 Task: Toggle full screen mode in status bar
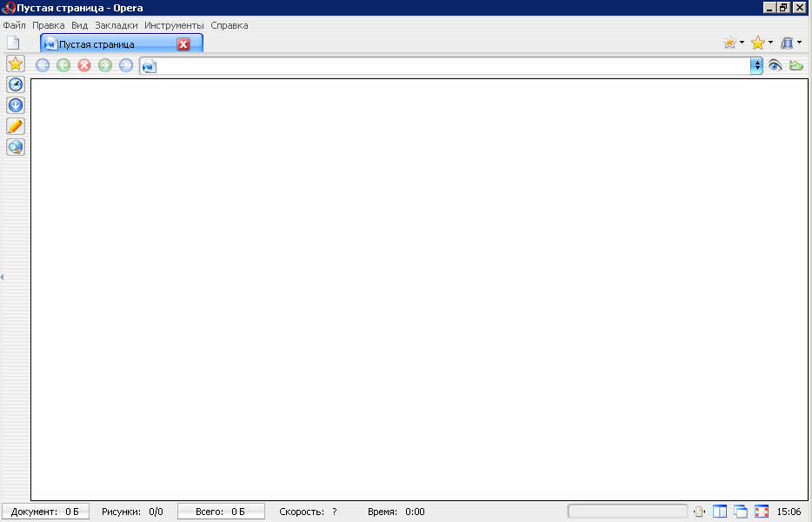pyautogui.click(x=762, y=512)
